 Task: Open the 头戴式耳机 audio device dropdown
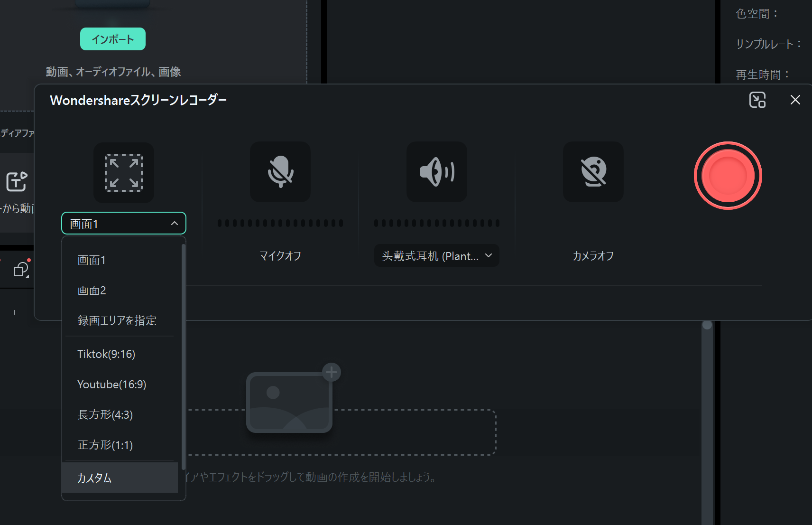pyautogui.click(x=437, y=256)
